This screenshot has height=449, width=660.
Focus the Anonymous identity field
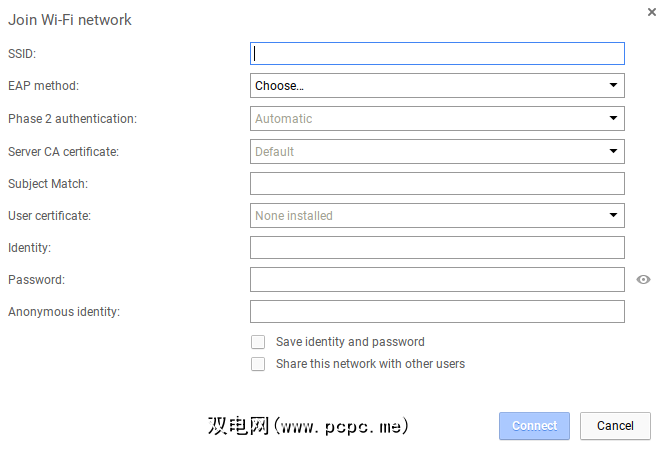[x=436, y=312]
